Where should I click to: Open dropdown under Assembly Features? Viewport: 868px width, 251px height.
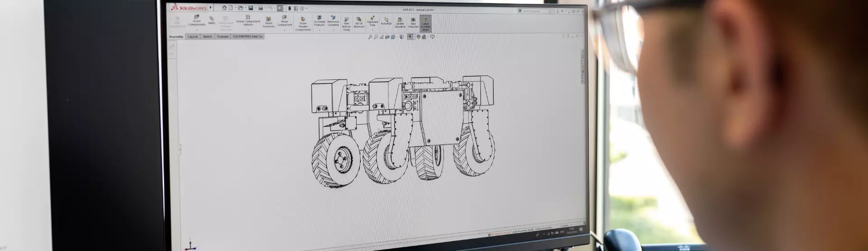(x=320, y=30)
